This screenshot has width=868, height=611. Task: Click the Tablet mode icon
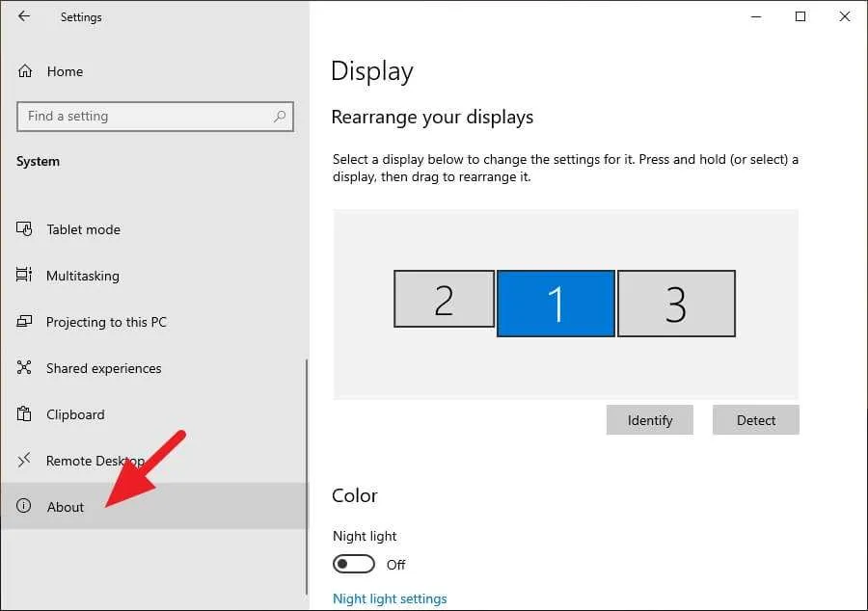(x=24, y=229)
